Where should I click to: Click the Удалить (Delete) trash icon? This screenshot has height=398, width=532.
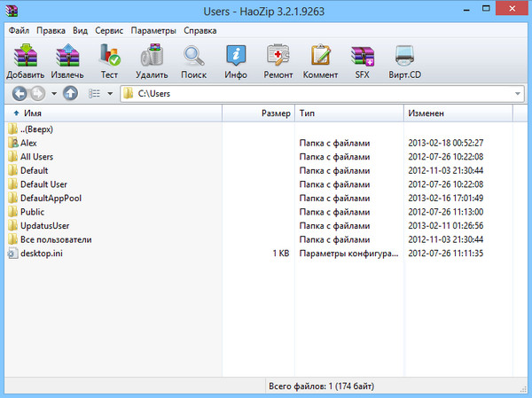tap(152, 55)
